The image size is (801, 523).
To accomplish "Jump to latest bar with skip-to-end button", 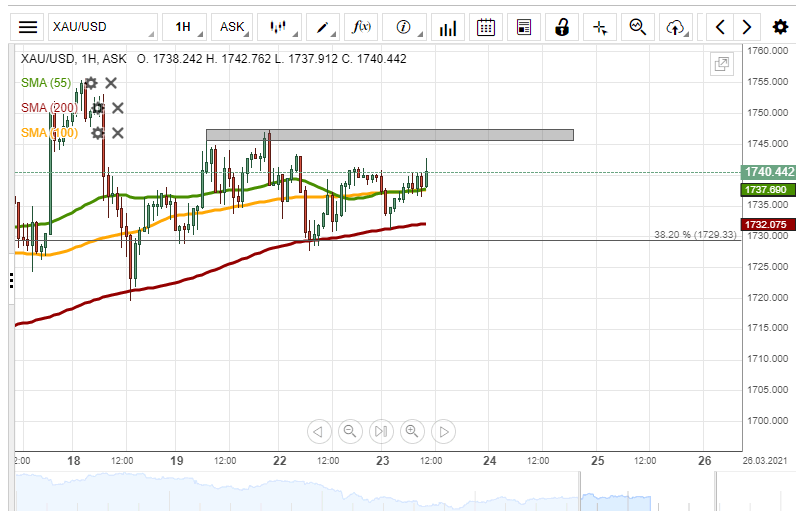I will (x=380, y=432).
